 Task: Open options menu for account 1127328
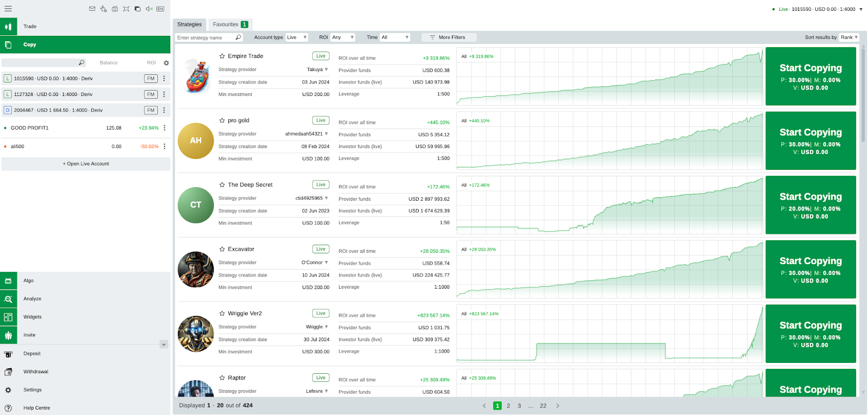[x=164, y=94]
